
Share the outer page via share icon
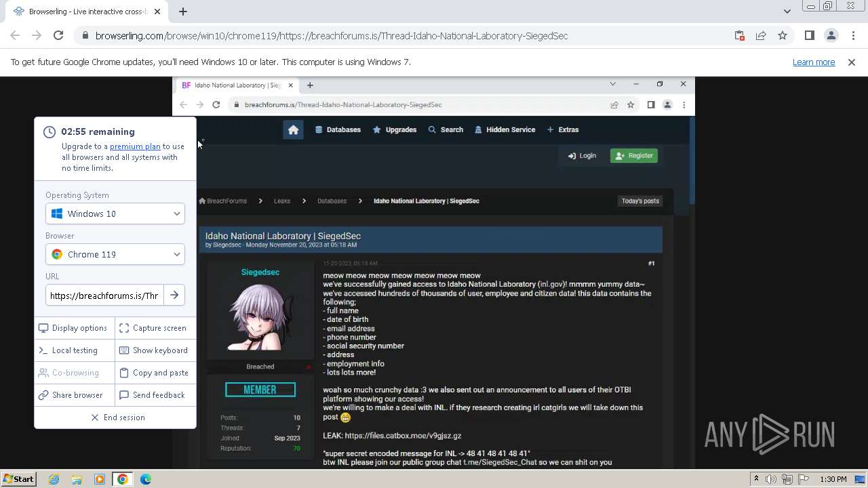(761, 36)
